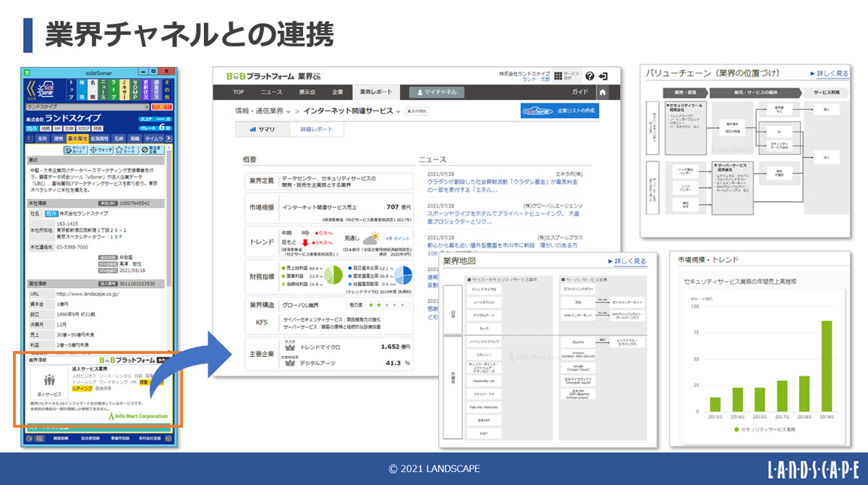The width and height of the screenshot is (868, 485).
Task: Click 事業所登録 in the sideSonar bottom bar
Action: click(x=120, y=438)
